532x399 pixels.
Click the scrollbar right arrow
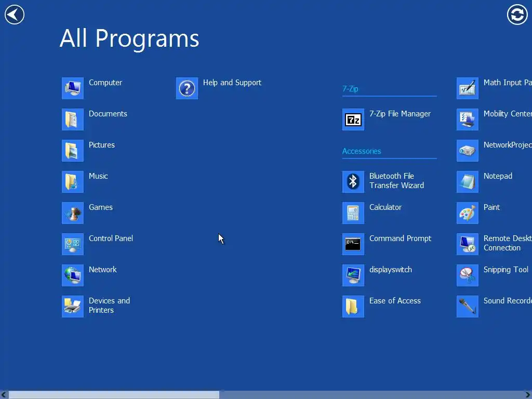tap(528, 395)
